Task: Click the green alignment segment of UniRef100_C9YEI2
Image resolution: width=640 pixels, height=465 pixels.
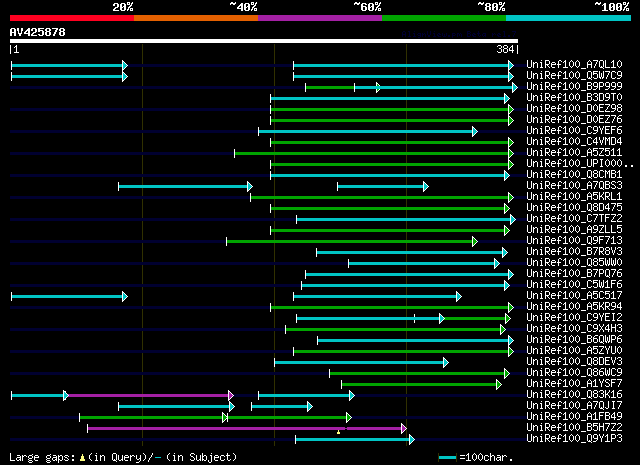Action: (476, 318)
